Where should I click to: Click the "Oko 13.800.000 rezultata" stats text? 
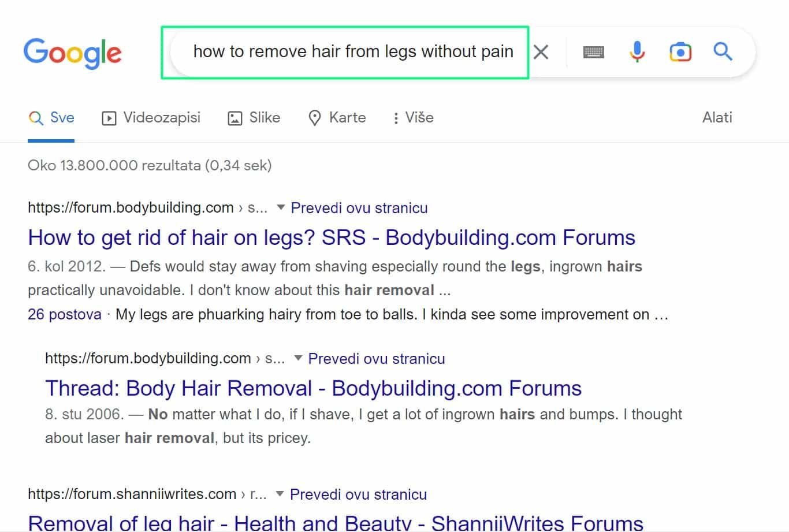click(x=150, y=166)
